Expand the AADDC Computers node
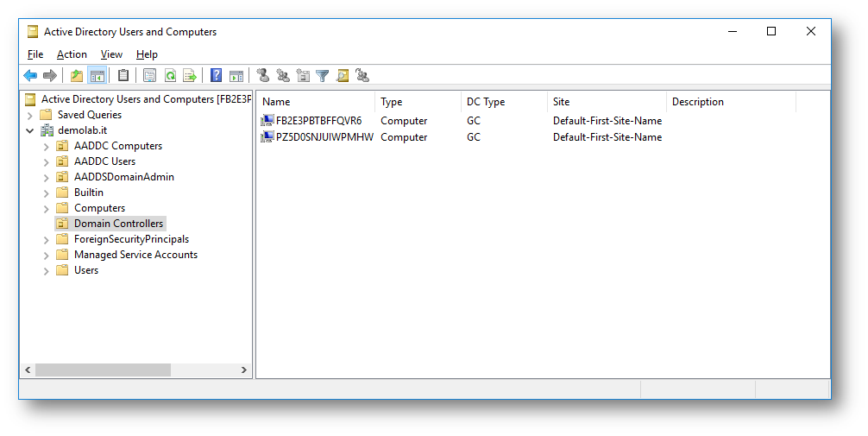Viewport: 868px width, 436px height. coord(47,146)
